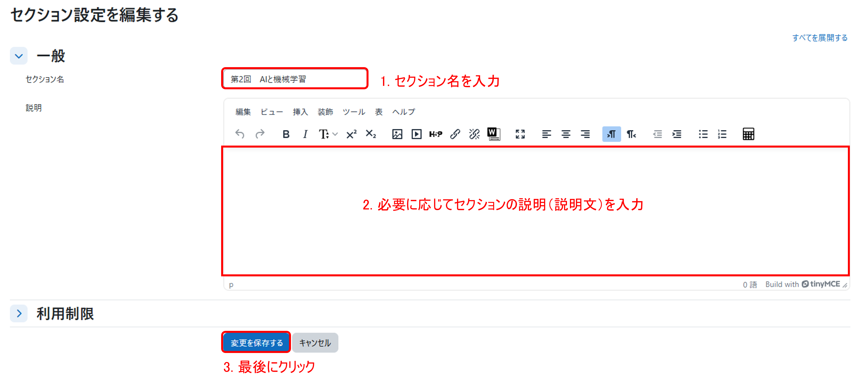Click the unlink icon
The width and height of the screenshot is (868, 383).
pos(474,134)
